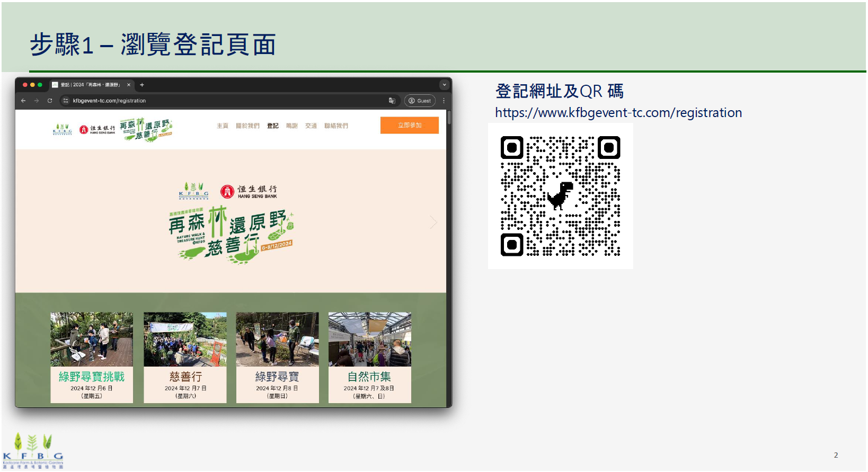868x472 pixels.
Task: Open the 主頁 menu item
Action: pyautogui.click(x=223, y=126)
